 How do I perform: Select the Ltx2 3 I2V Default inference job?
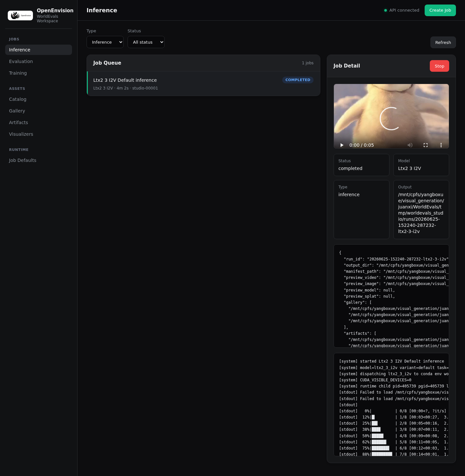(203, 84)
